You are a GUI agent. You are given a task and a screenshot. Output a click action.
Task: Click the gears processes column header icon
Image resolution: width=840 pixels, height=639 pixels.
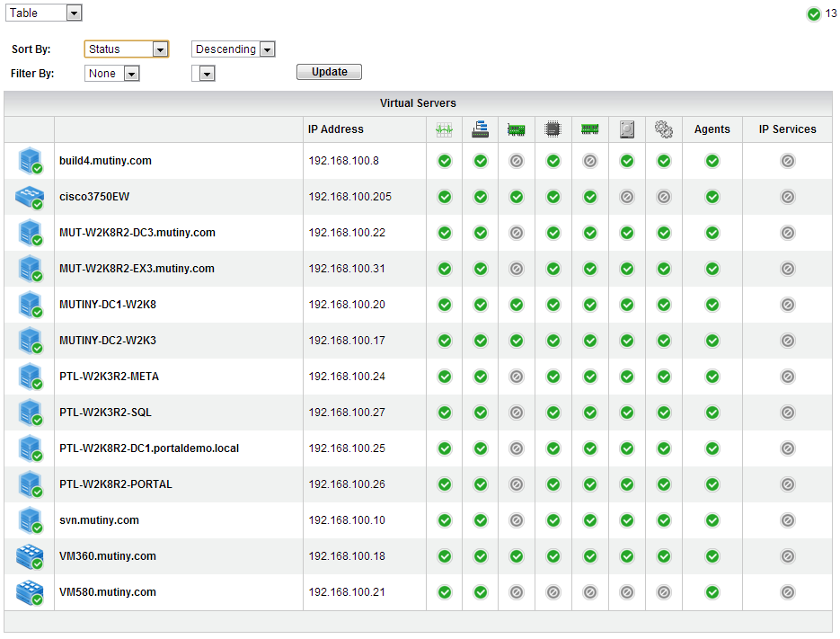[663, 129]
